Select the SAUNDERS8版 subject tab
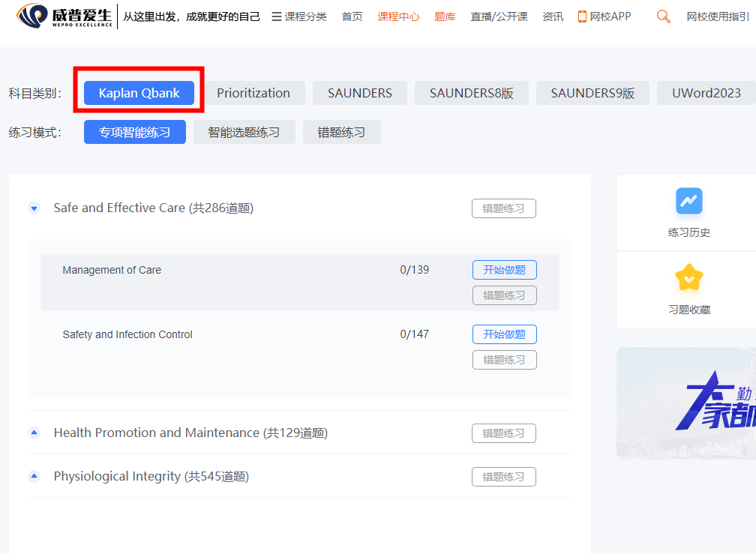The height and width of the screenshot is (554, 756). 472,93
